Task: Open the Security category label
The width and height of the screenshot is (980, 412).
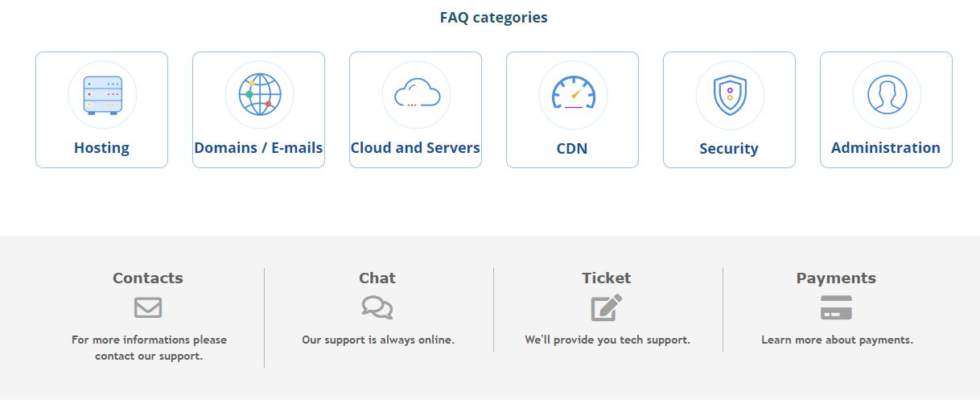Action: pos(729,149)
